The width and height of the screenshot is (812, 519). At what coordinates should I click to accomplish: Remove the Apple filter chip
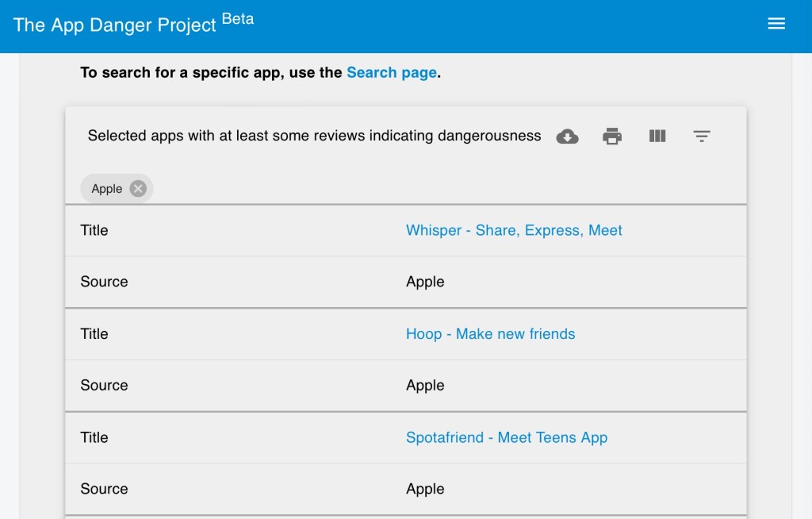click(x=138, y=189)
